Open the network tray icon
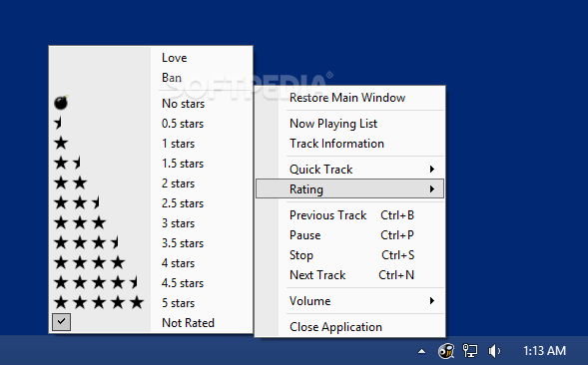Viewport: 588px width, 365px height. pyautogui.click(x=470, y=351)
